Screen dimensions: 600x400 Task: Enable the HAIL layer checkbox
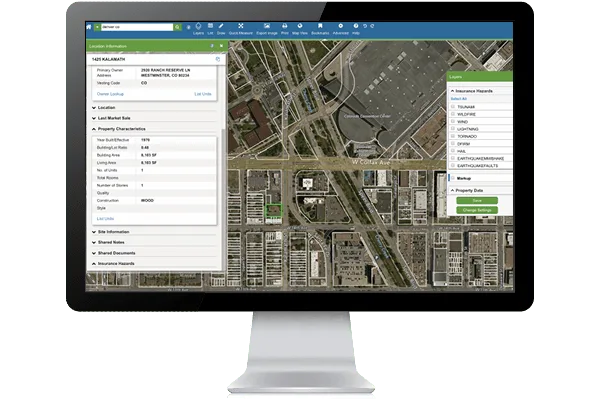tap(453, 150)
